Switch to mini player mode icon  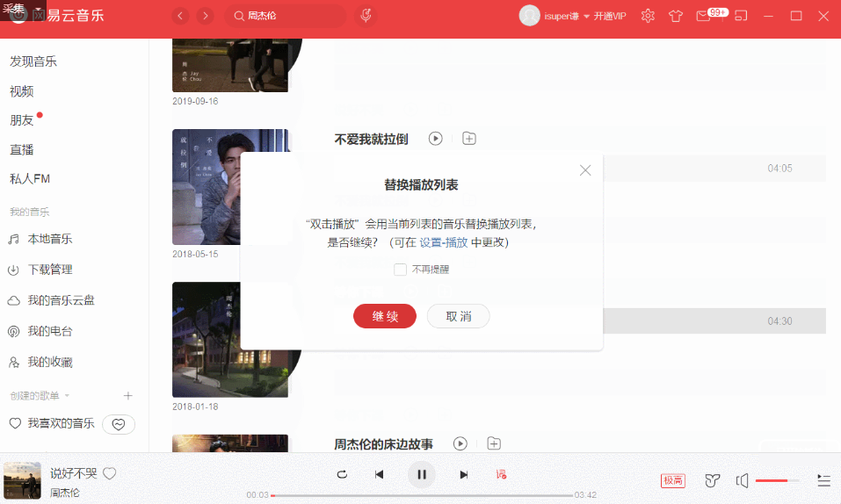pyautogui.click(x=741, y=16)
